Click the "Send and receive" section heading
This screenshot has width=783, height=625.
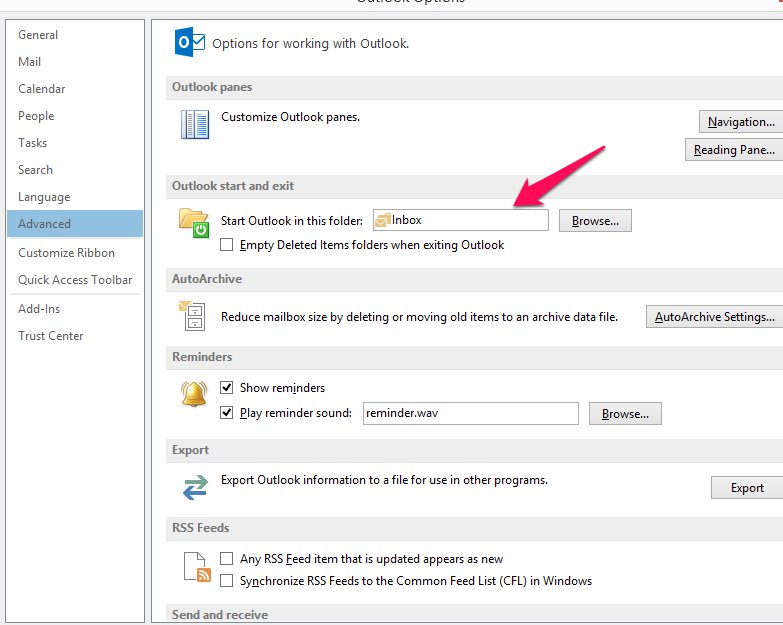tap(220, 615)
